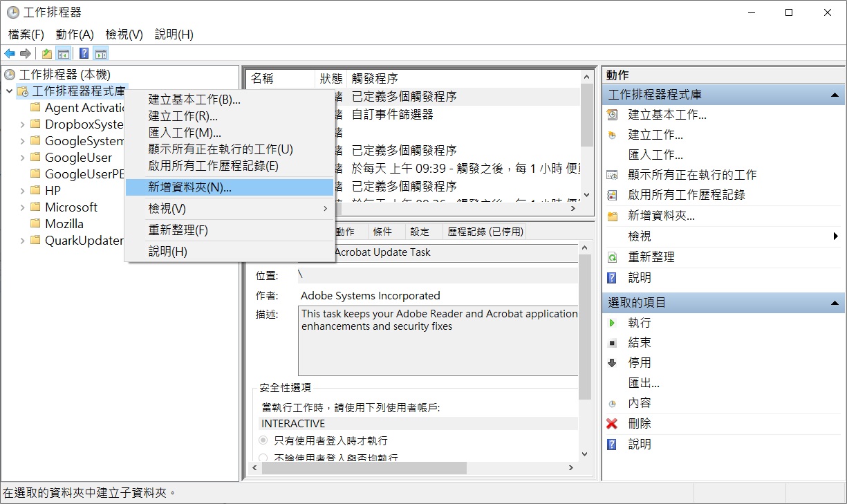The height and width of the screenshot is (504, 847).
Task: Expand the GoogleUser folder node
Action: tap(22, 158)
